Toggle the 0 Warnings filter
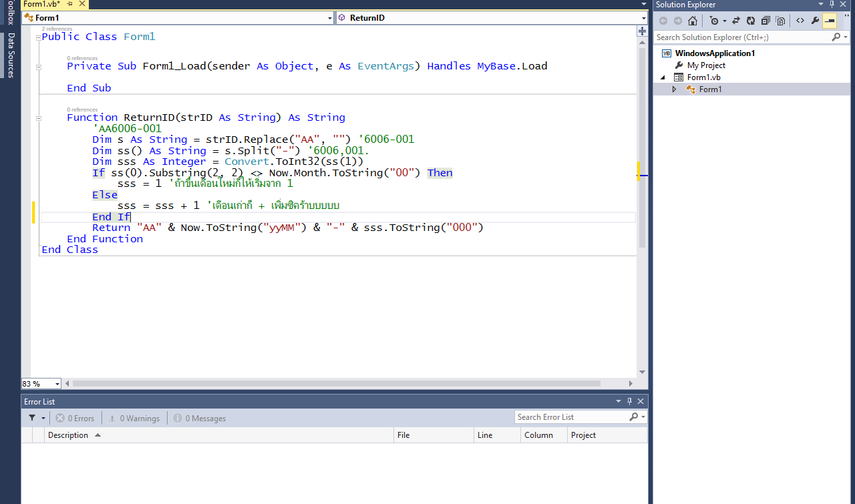This screenshot has height=504, width=855. pos(134,419)
